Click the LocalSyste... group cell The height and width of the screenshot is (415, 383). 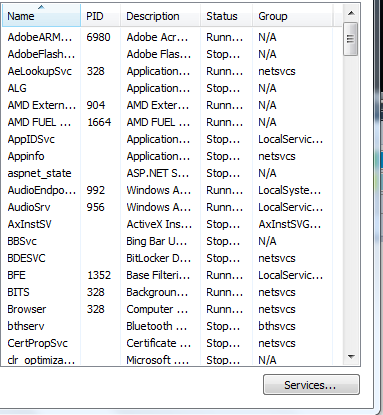(x=290, y=190)
